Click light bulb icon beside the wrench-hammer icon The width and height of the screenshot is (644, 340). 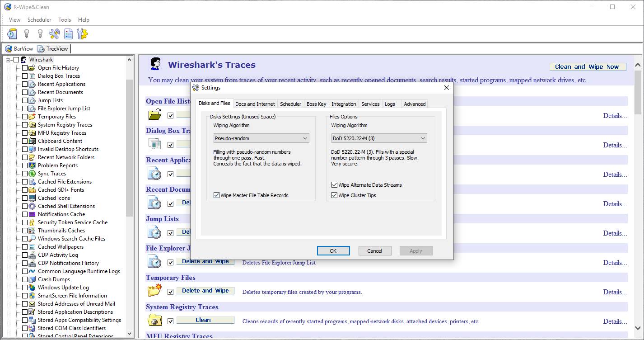(40, 34)
